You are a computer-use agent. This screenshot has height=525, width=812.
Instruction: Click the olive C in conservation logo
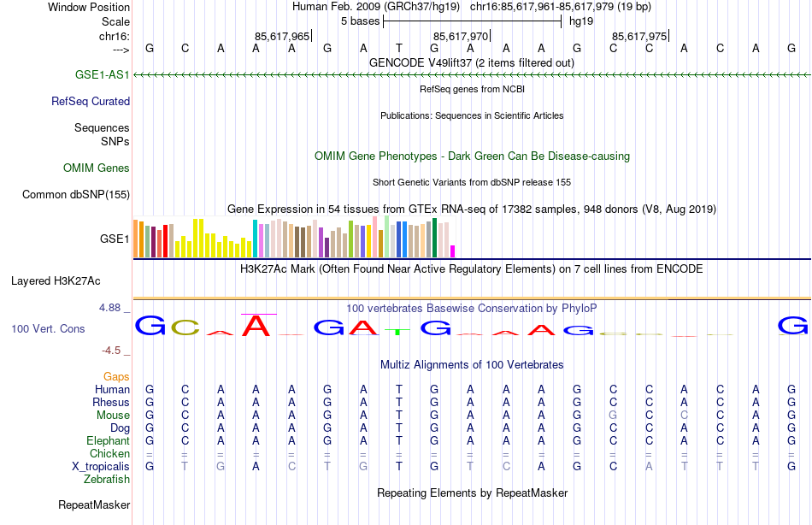185,327
